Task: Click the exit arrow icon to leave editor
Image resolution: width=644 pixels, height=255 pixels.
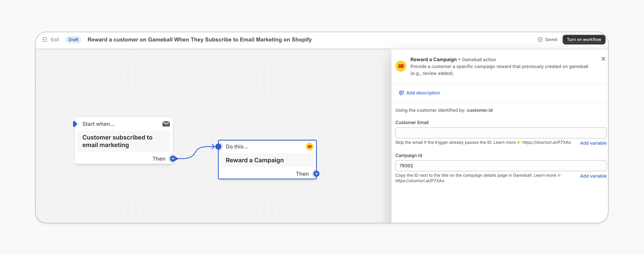Action: pyautogui.click(x=45, y=39)
